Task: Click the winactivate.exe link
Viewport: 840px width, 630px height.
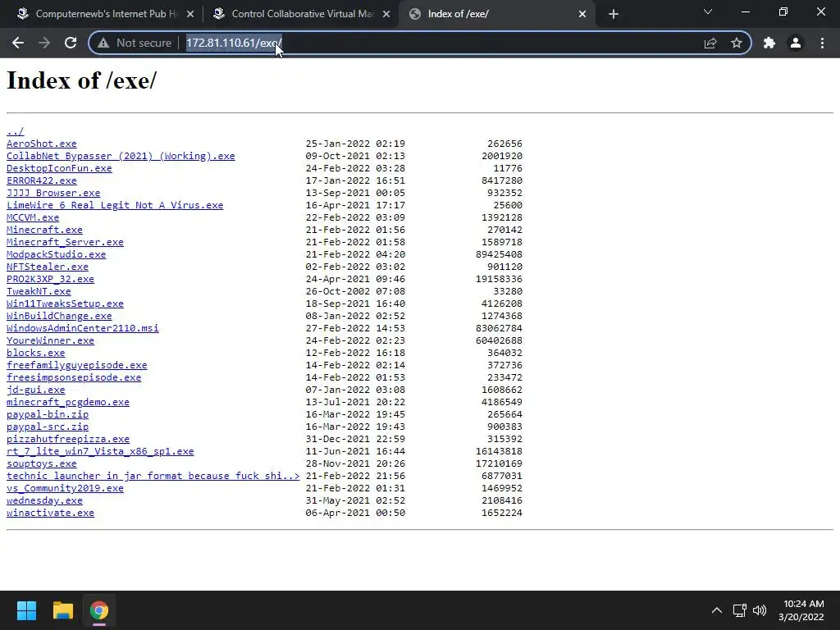Action: pos(50,514)
